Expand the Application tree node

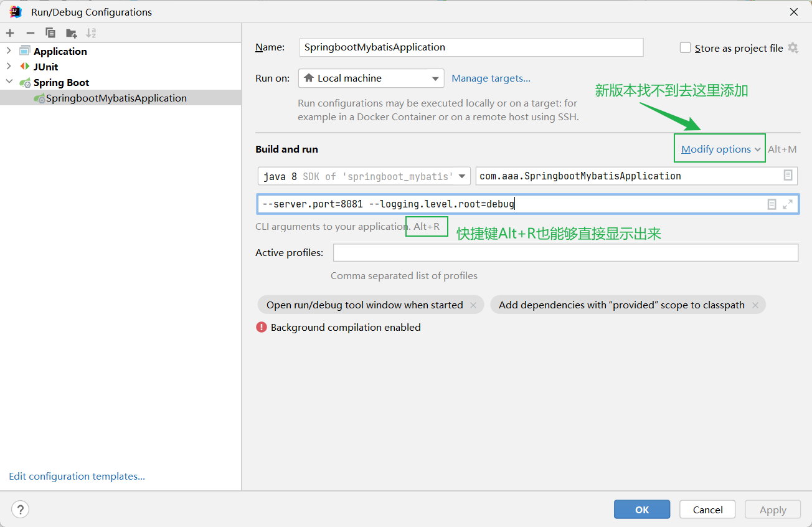(x=9, y=50)
